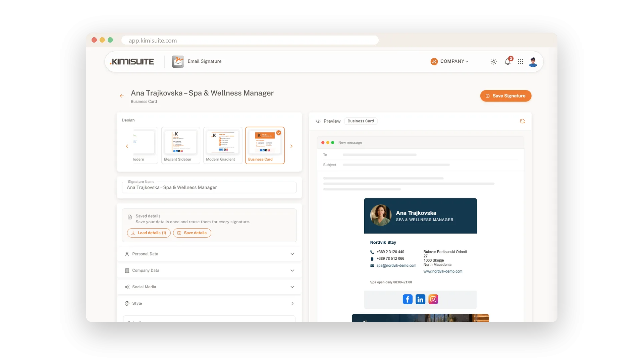Image resolution: width=644 pixels, height=362 pixels.
Task: Click Ana's profile photo in the signature
Action: click(381, 215)
